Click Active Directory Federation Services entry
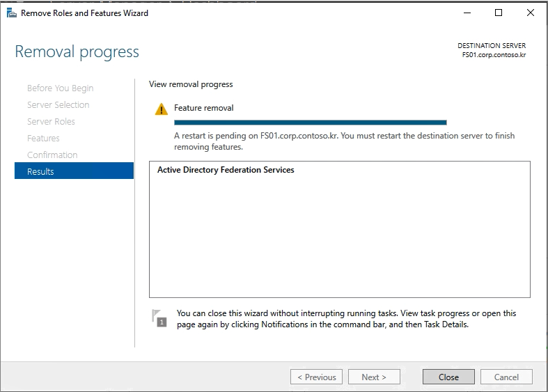The width and height of the screenshot is (548, 392). pyautogui.click(x=226, y=170)
